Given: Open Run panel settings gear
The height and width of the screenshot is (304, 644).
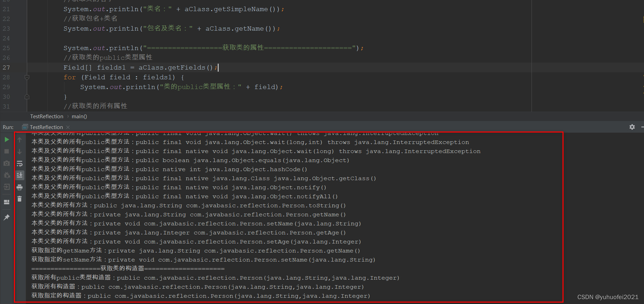Looking at the screenshot, I should (632, 127).
